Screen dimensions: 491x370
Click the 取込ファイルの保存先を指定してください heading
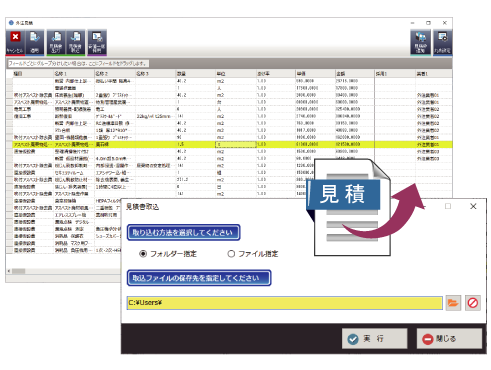[x=199, y=278]
